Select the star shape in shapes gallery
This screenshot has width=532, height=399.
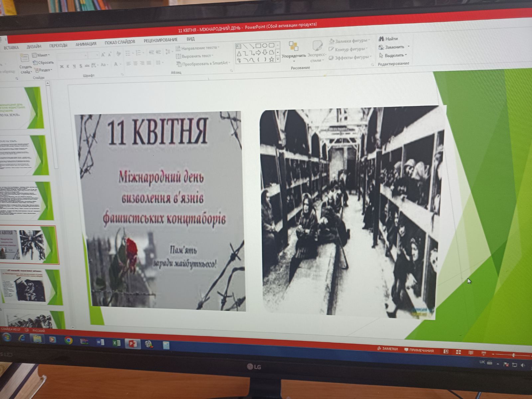pyautogui.click(x=271, y=59)
